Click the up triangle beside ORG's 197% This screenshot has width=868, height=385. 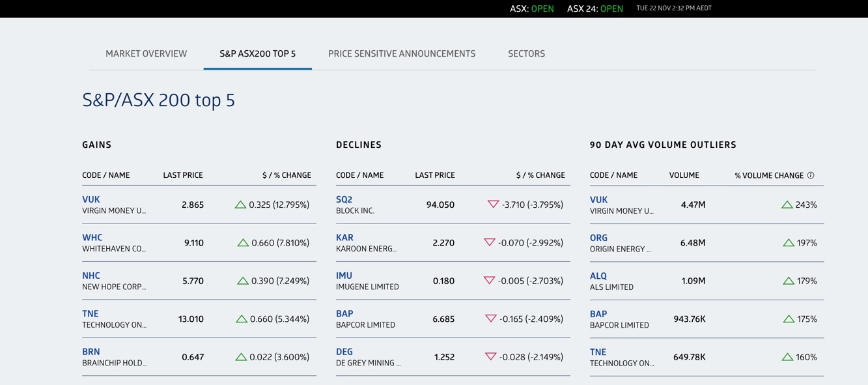(789, 242)
